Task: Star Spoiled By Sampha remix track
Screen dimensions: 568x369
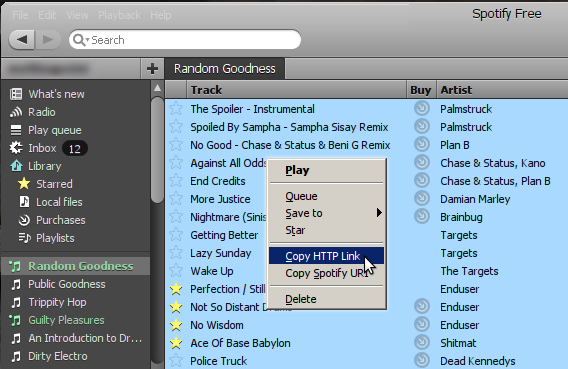Action: coord(176,127)
